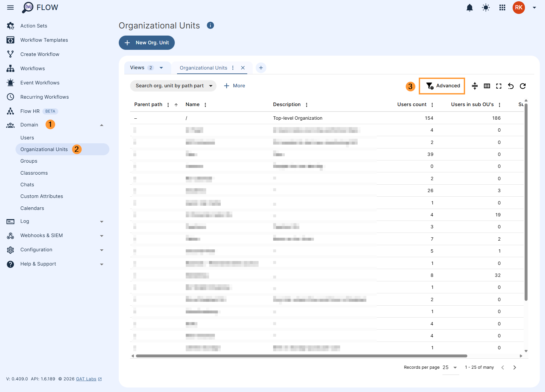This screenshot has width=545, height=392.
Task: Open the Flow HR beta section
Action: tap(30, 111)
